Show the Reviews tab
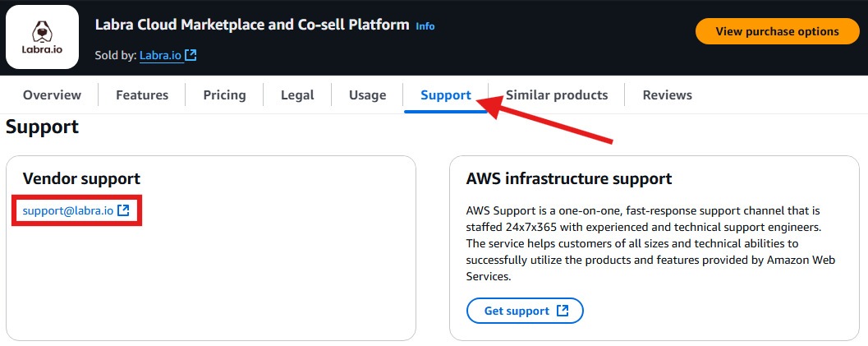 point(667,95)
